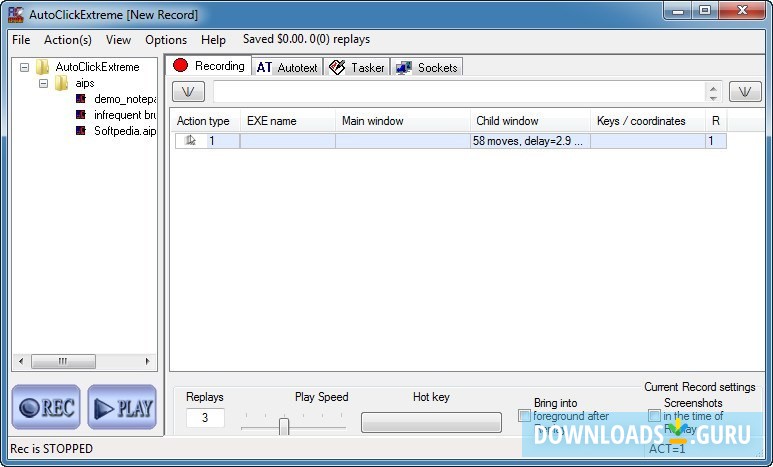Expand the left V dropdown button
This screenshot has height=467, width=773.
tap(188, 92)
